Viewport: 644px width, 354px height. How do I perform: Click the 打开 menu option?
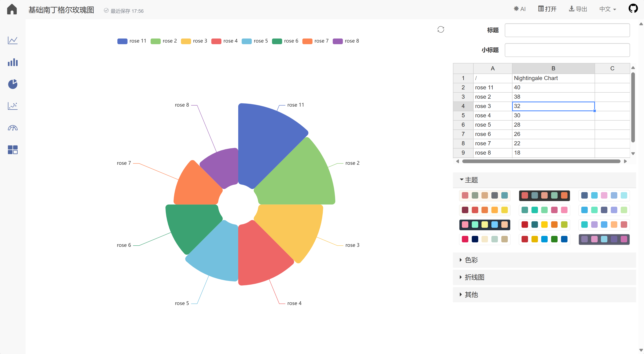[x=547, y=9]
